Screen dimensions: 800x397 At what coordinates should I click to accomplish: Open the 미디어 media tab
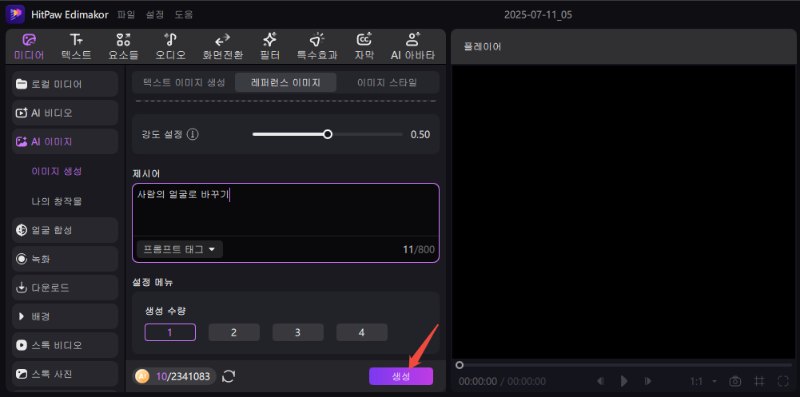tap(29, 47)
